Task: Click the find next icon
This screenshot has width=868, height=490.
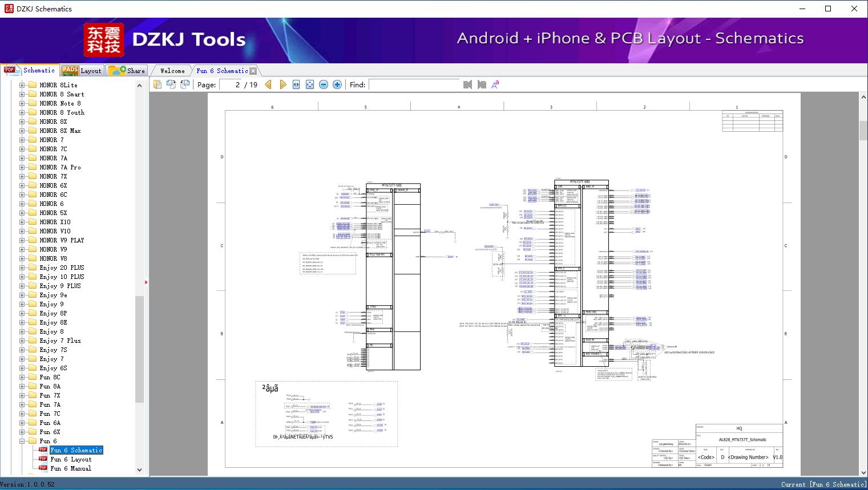Action: coord(482,84)
